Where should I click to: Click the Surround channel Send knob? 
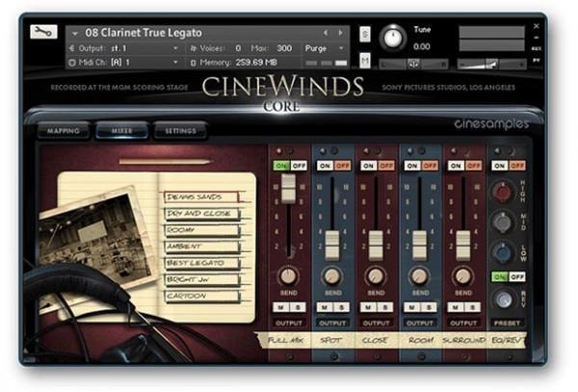(463, 275)
